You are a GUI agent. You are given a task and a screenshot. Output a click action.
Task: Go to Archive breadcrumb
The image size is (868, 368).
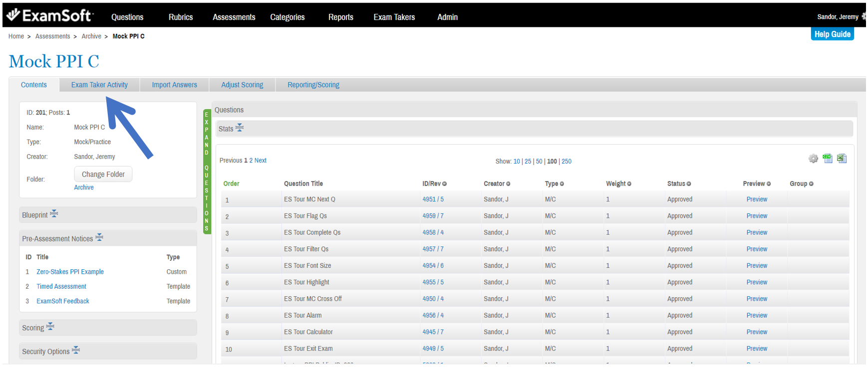91,36
